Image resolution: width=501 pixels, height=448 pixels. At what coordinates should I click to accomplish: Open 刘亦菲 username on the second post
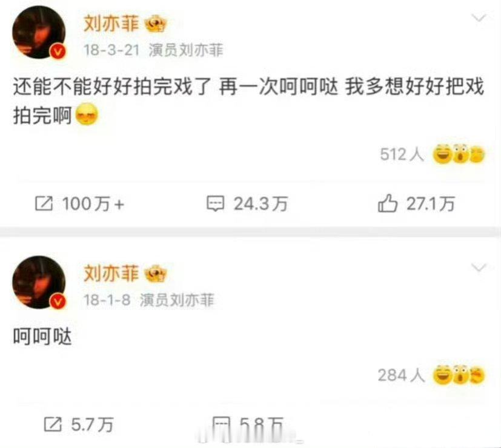(x=111, y=274)
